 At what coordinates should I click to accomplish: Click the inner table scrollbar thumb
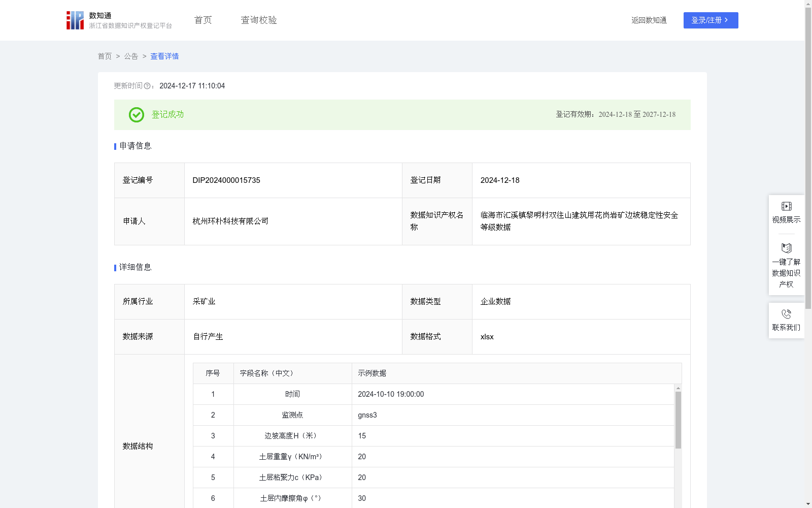point(678,420)
